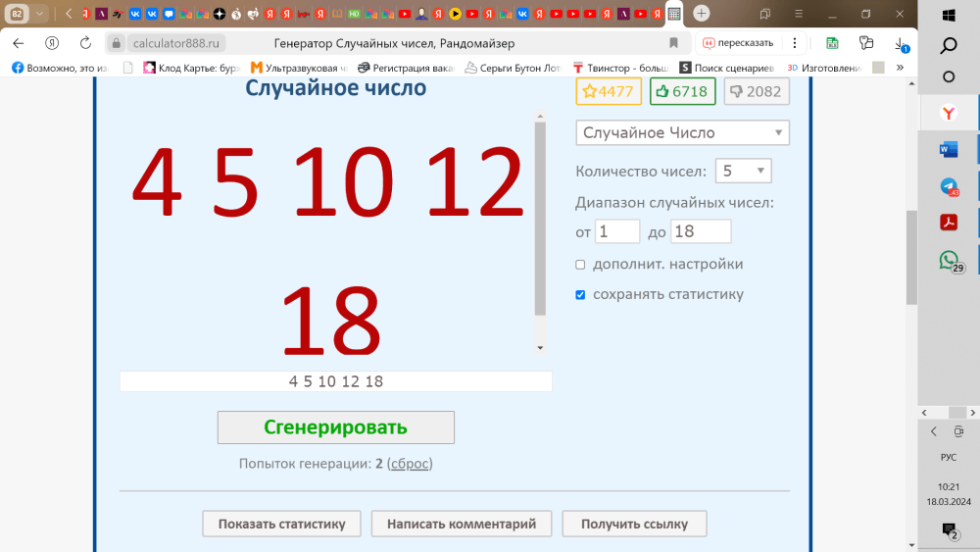This screenshot has height=552, width=980.
Task: Click the 'Сгенерировать' button
Action: [335, 427]
